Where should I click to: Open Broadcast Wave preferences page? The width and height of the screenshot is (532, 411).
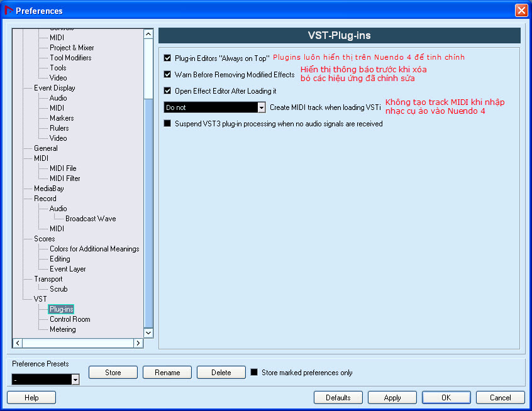coord(91,219)
